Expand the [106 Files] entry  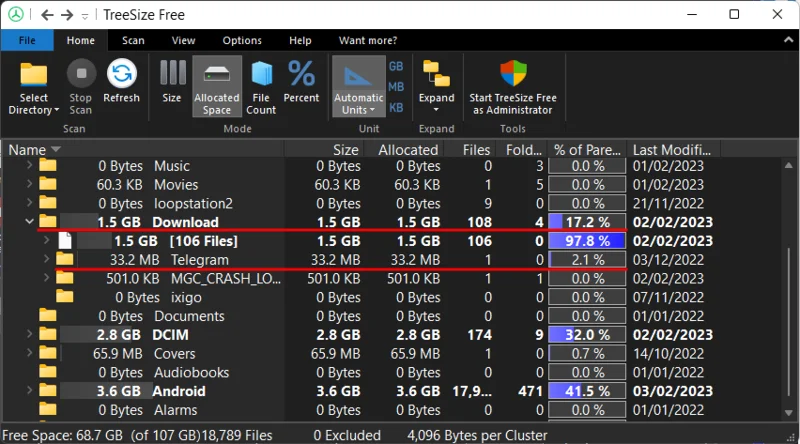point(46,240)
